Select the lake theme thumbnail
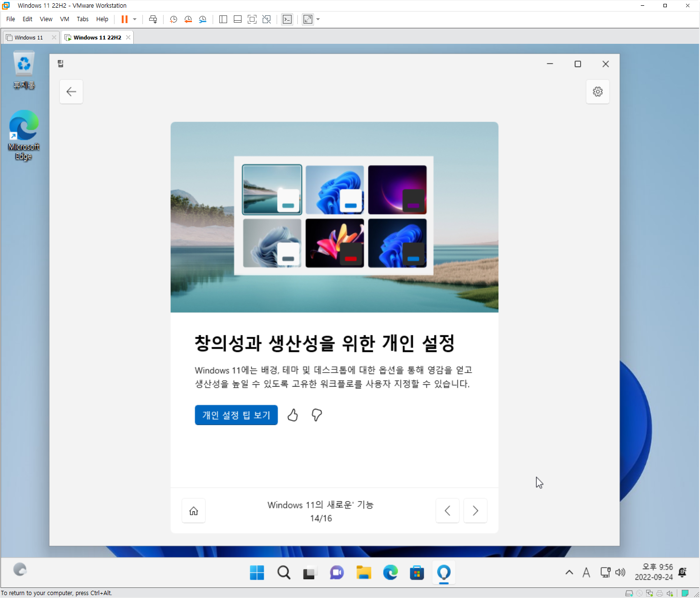The width and height of the screenshot is (700, 598). coord(272,190)
